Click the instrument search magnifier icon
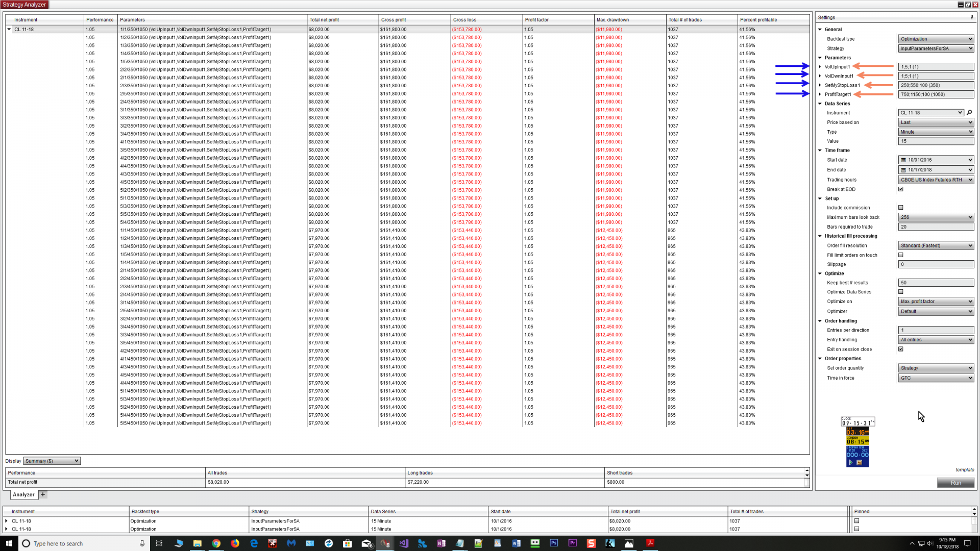980x551 pixels. tap(969, 113)
